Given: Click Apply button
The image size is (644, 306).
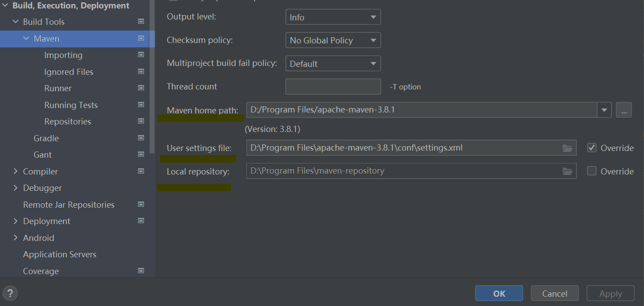Looking at the screenshot, I should 610,293.
